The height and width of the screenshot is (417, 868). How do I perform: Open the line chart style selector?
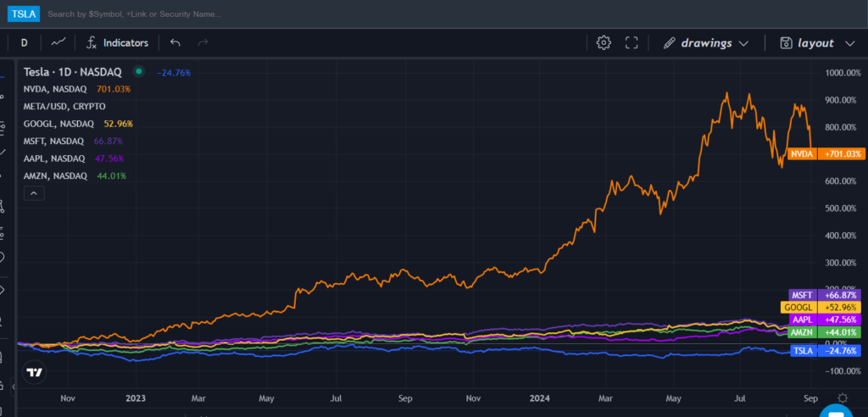(58, 42)
